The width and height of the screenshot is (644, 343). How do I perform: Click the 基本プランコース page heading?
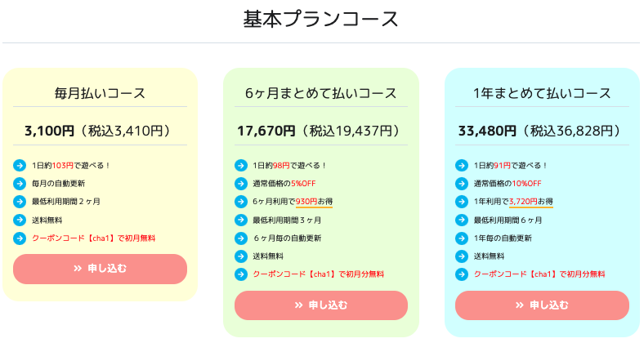pos(320,20)
